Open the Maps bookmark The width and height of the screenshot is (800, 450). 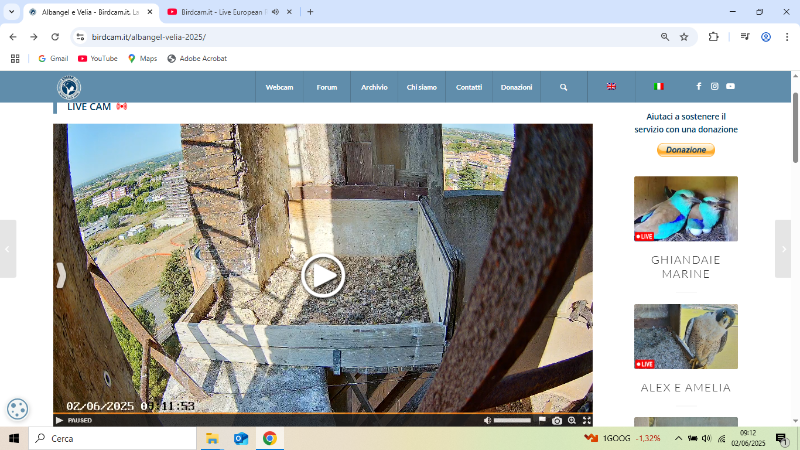click(x=143, y=59)
